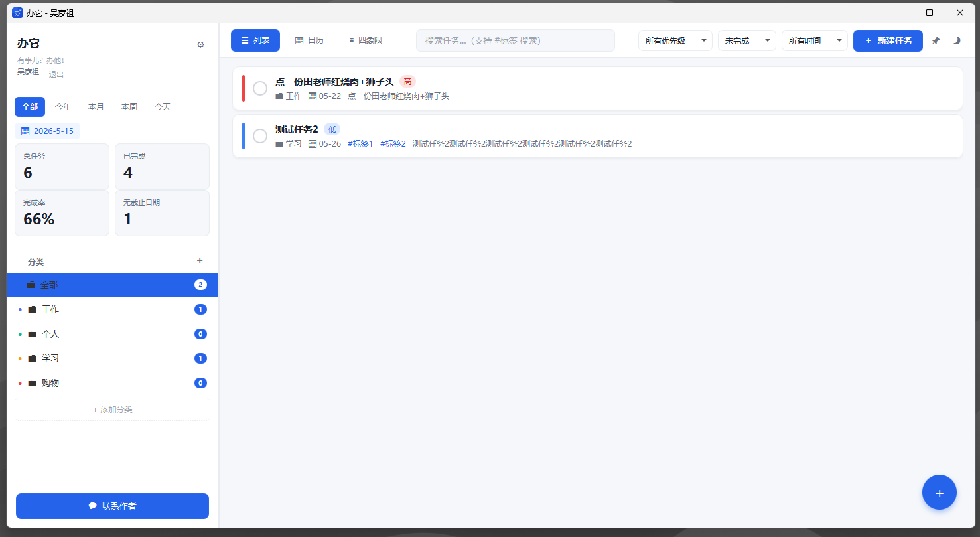Click the date icon before 05-26
This screenshot has height=537, width=980.
click(313, 144)
